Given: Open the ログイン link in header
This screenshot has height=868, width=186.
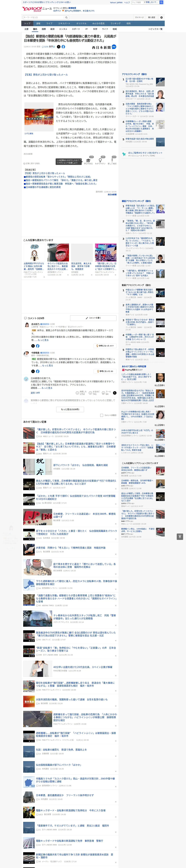Looking at the screenshot, I should (x=57, y=11).
